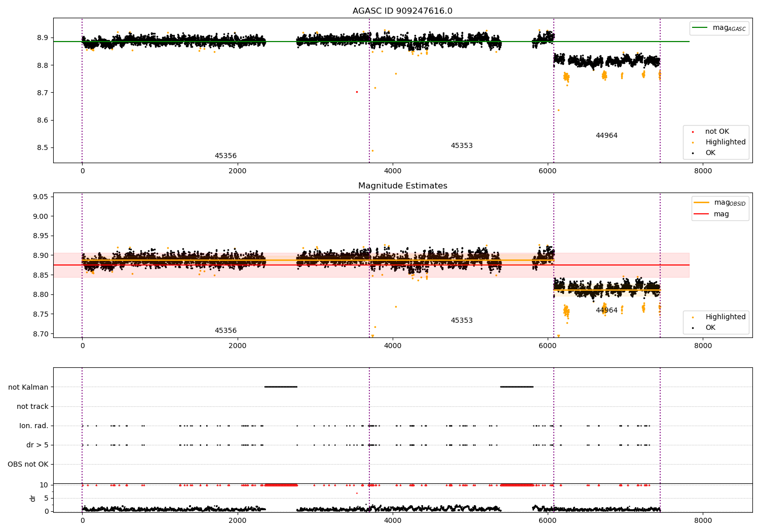Click the 44964 annotation in the top plot
Viewport: 760px width, 532px height.
[x=606, y=136]
